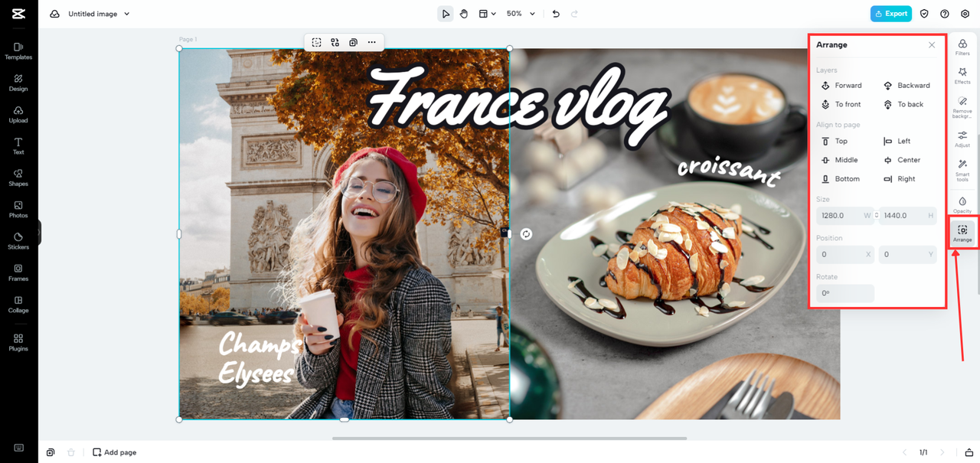The width and height of the screenshot is (980, 463).
Task: Click the rotate handle beside the image
Action: click(526, 233)
